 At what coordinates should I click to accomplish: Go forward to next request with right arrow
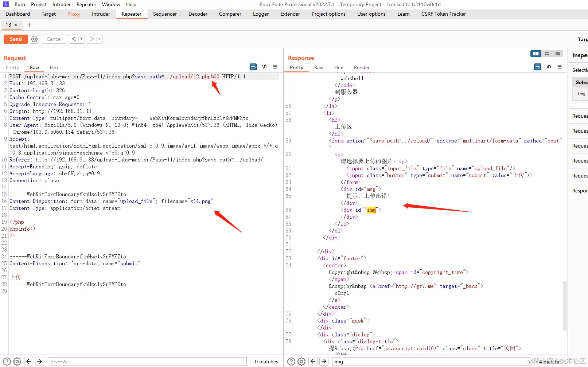coord(92,39)
